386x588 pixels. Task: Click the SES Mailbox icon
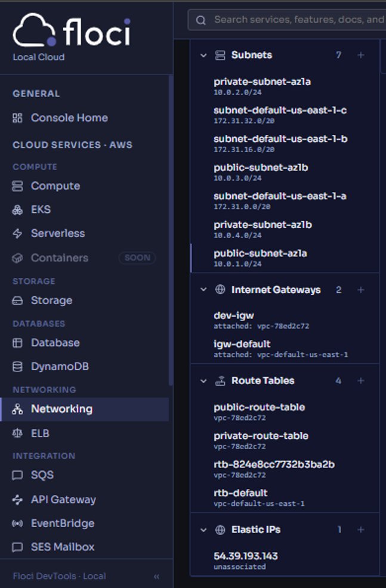tap(17, 547)
